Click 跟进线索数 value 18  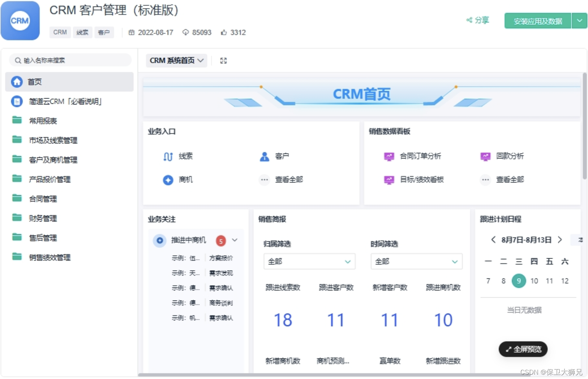click(283, 320)
